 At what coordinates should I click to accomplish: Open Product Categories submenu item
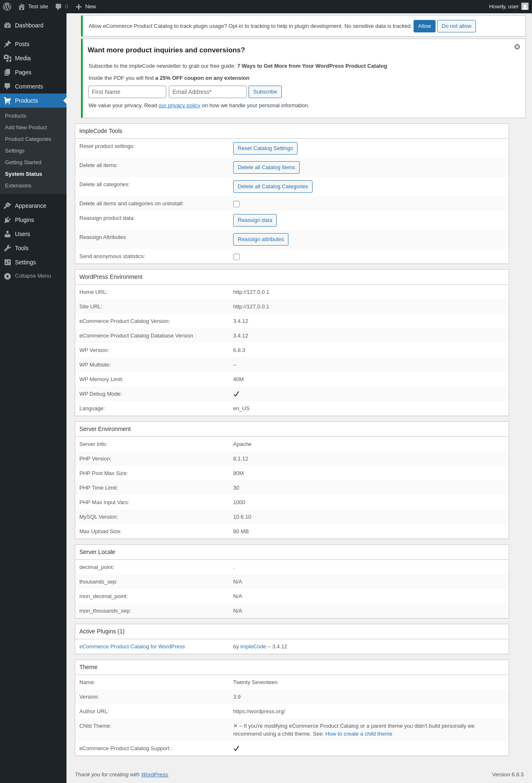pos(28,139)
